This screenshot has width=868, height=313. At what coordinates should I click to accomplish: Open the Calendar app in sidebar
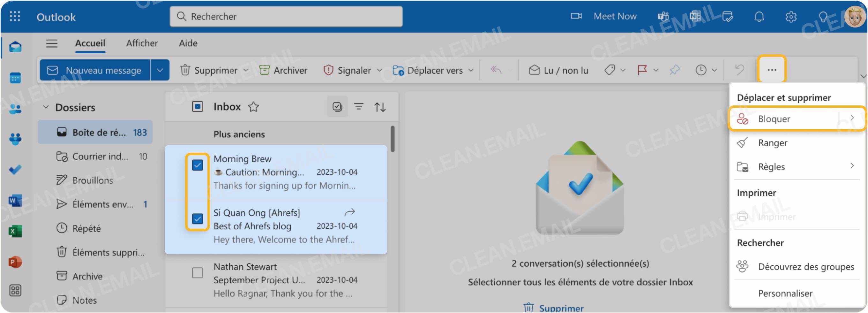point(15,78)
